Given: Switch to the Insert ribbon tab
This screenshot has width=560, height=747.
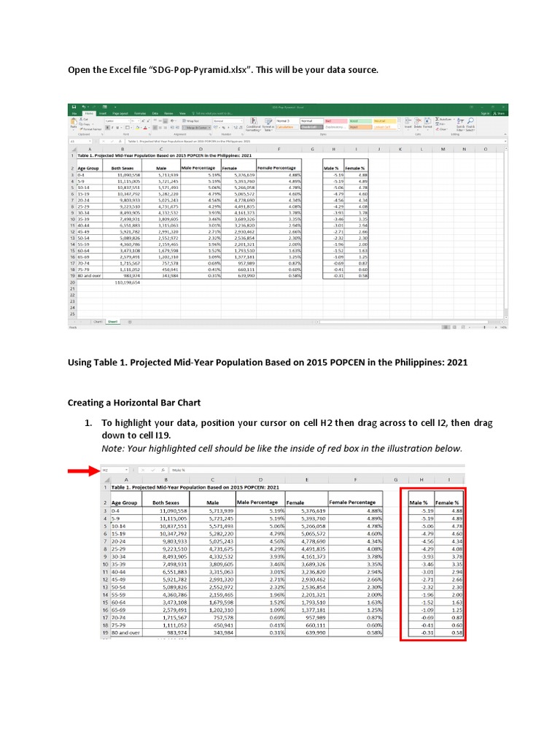Looking at the screenshot, I should point(102,113).
